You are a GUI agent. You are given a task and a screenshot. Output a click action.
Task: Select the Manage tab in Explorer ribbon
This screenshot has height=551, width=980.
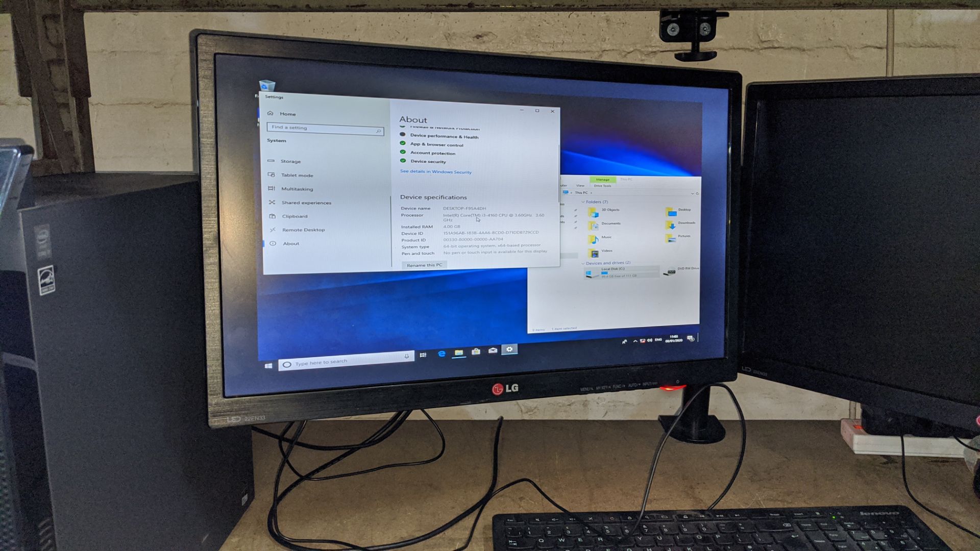pos(602,179)
